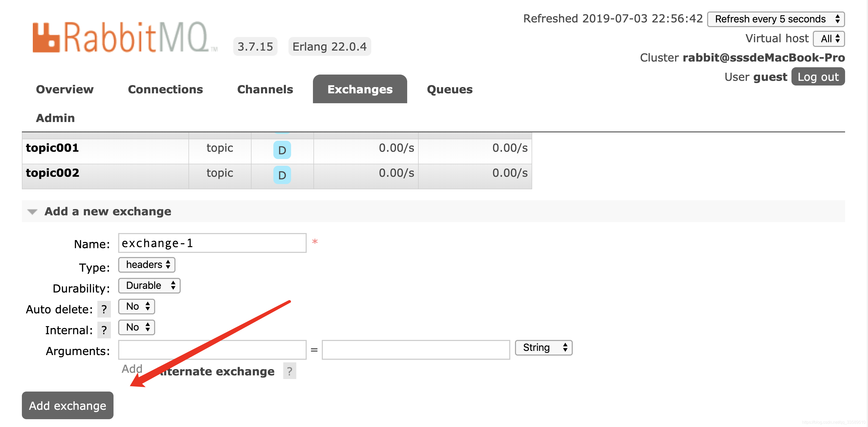This screenshot has height=427, width=868.
Task: Go to the Admin tab
Action: click(x=55, y=118)
